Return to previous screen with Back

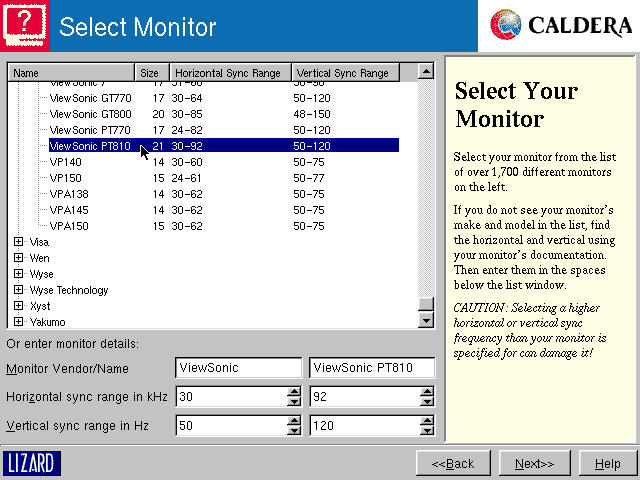coord(453,464)
